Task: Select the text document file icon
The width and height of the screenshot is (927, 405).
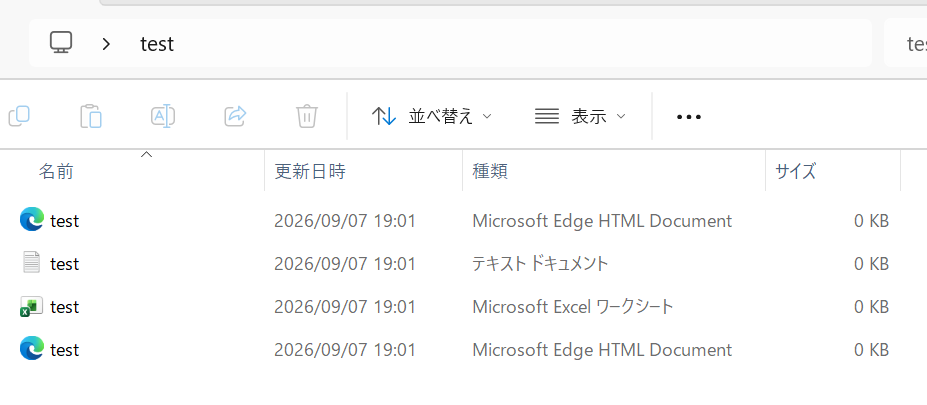Action: tap(31, 263)
